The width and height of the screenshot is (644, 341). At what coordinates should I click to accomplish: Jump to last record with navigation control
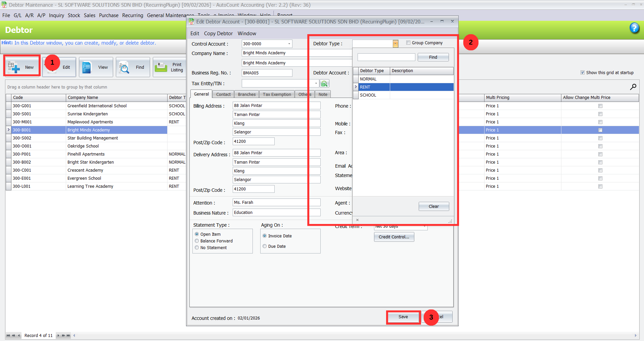click(x=68, y=335)
